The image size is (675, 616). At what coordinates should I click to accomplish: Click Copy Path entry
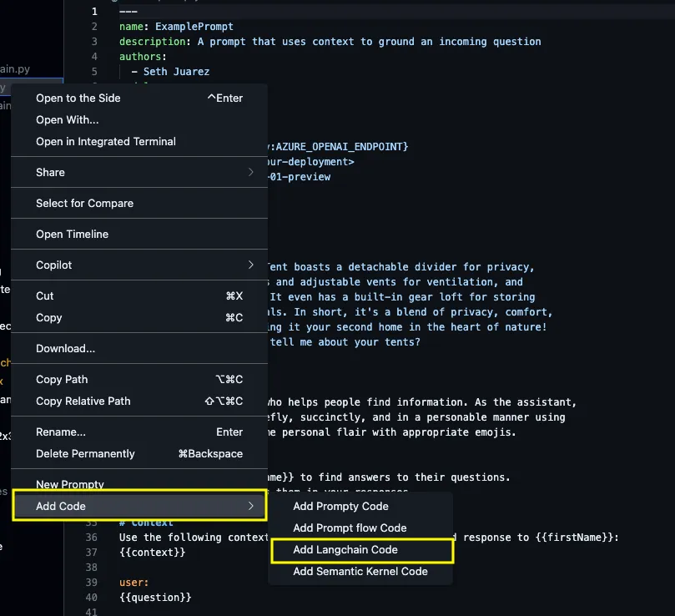62,379
